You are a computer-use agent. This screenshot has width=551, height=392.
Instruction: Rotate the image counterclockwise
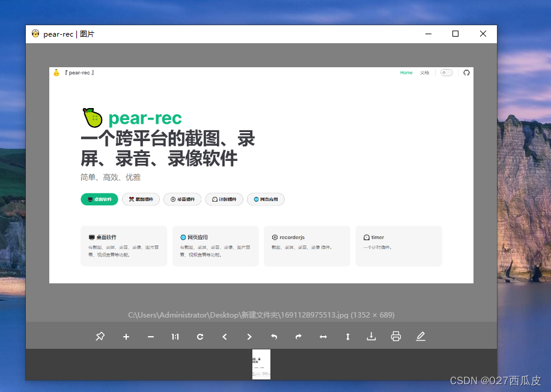274,336
